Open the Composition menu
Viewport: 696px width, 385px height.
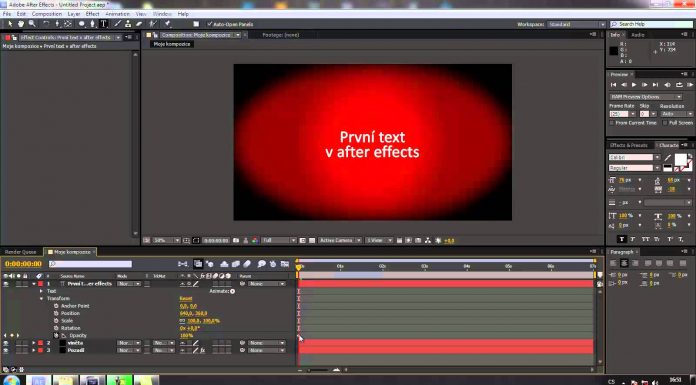pyautogui.click(x=47, y=14)
